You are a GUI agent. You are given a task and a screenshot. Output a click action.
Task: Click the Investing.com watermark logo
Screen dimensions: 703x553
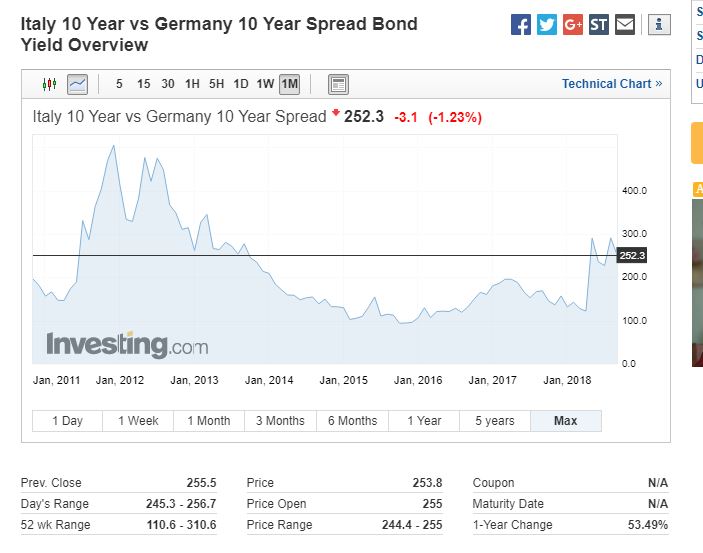pos(127,346)
